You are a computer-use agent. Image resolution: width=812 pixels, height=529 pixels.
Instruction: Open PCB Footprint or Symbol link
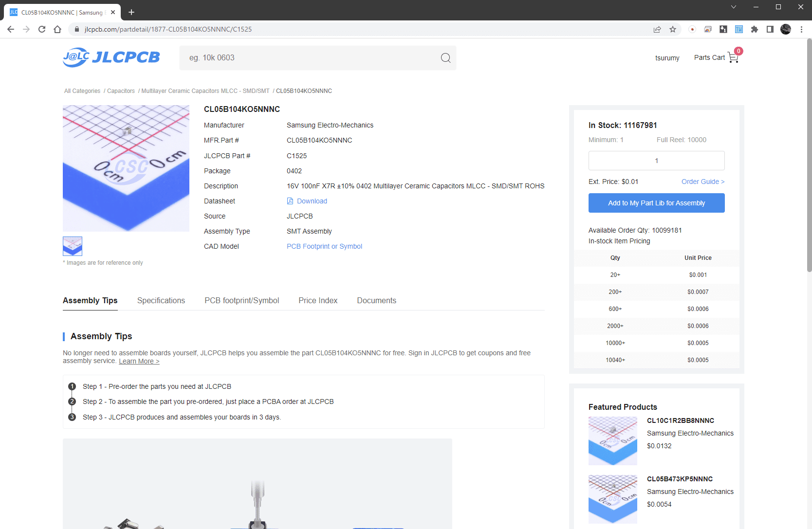click(x=324, y=246)
